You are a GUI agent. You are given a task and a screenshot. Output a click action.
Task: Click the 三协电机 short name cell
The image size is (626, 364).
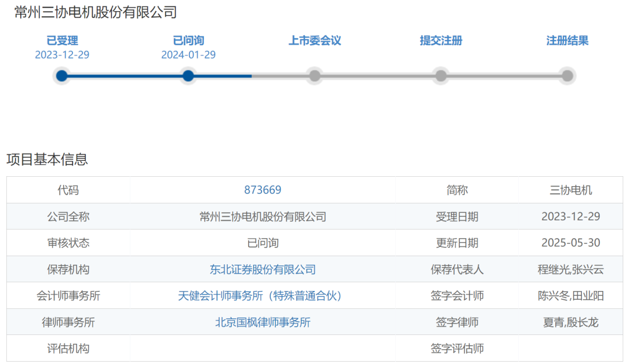click(x=570, y=190)
